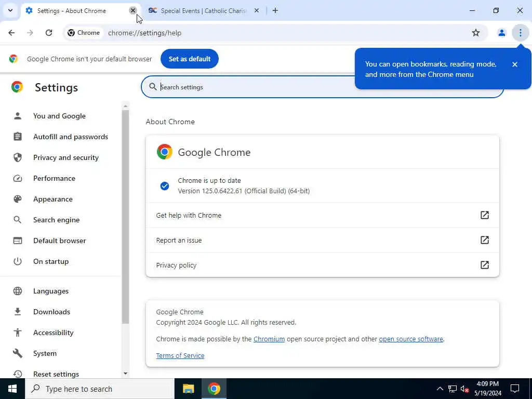532x399 pixels.
Task: Open Reset settings in the sidebar
Action: (x=56, y=374)
